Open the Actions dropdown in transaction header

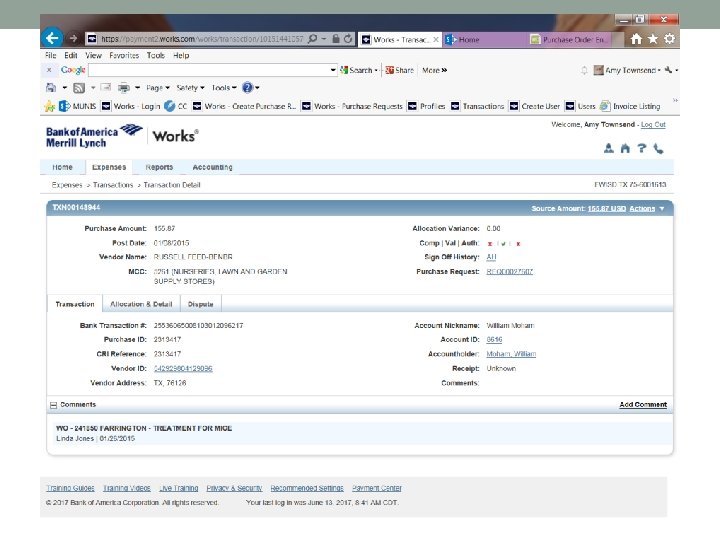pos(647,208)
